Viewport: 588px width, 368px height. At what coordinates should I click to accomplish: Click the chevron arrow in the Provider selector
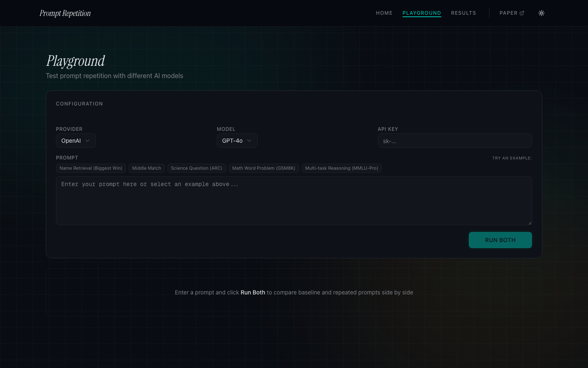coord(87,141)
